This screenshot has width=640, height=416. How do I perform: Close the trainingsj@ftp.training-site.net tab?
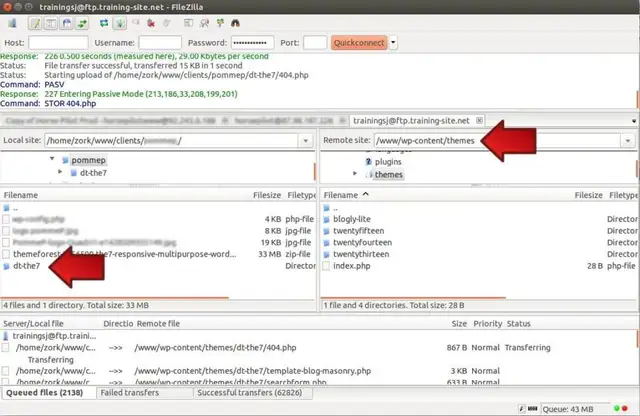479,120
